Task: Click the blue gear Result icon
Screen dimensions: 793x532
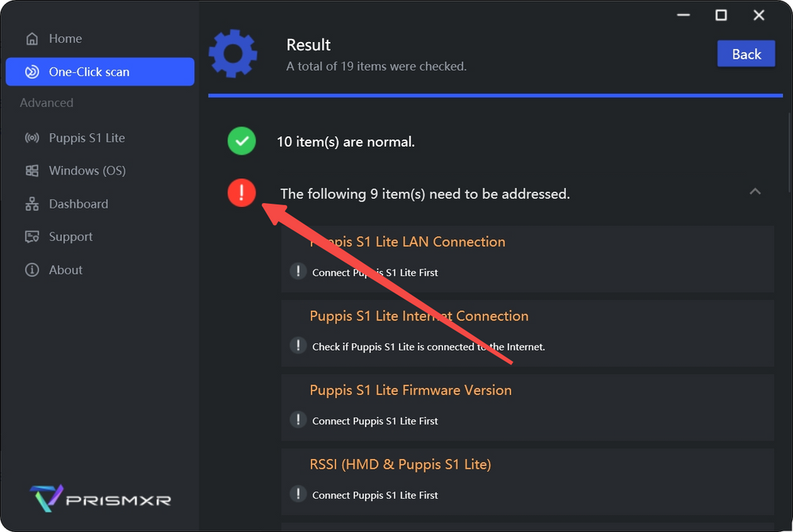Action: 233,54
